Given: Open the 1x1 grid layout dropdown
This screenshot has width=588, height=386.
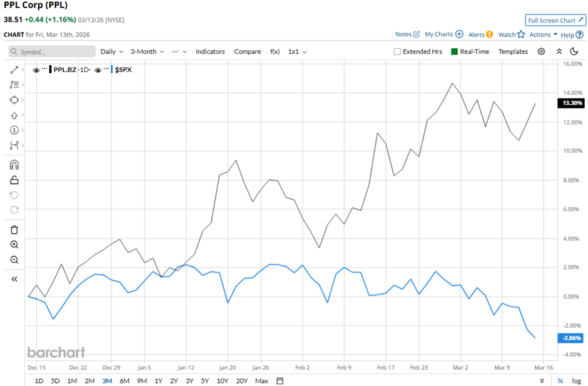Looking at the screenshot, I should 297,52.
